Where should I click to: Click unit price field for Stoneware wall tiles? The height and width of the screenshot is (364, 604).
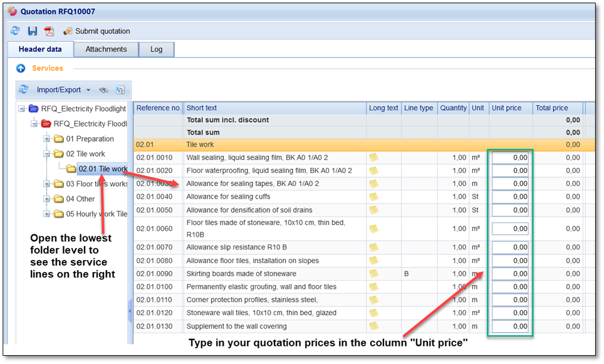coord(510,313)
